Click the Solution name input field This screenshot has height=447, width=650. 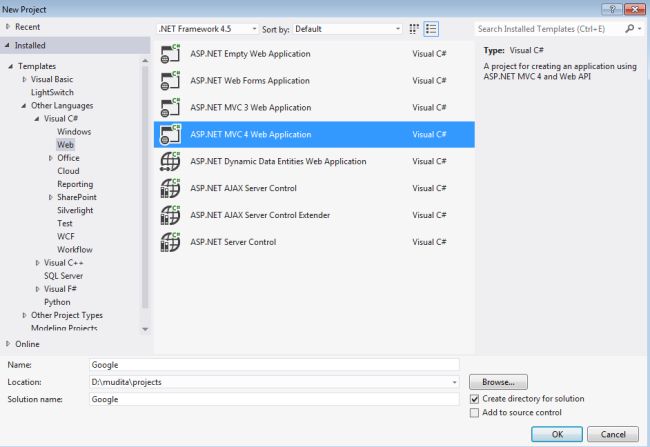coord(274,399)
